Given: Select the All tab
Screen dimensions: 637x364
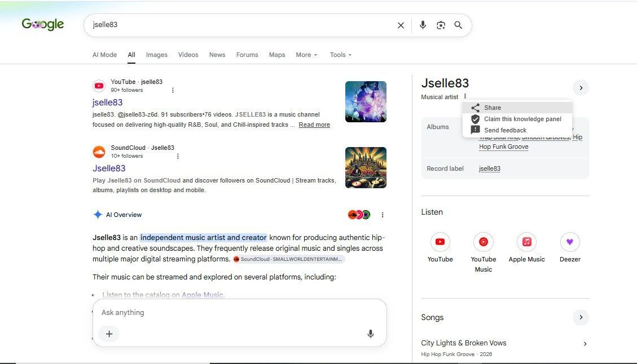Looking at the screenshot, I should [x=131, y=55].
